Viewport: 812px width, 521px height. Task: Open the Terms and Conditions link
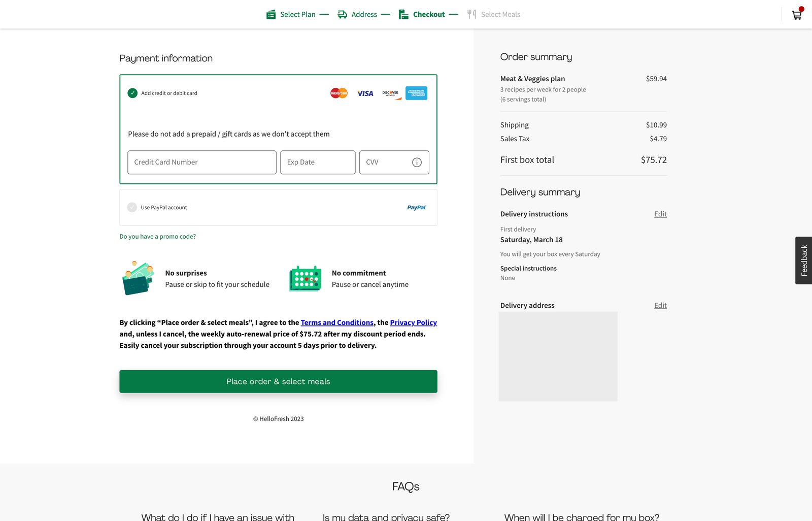click(x=337, y=323)
